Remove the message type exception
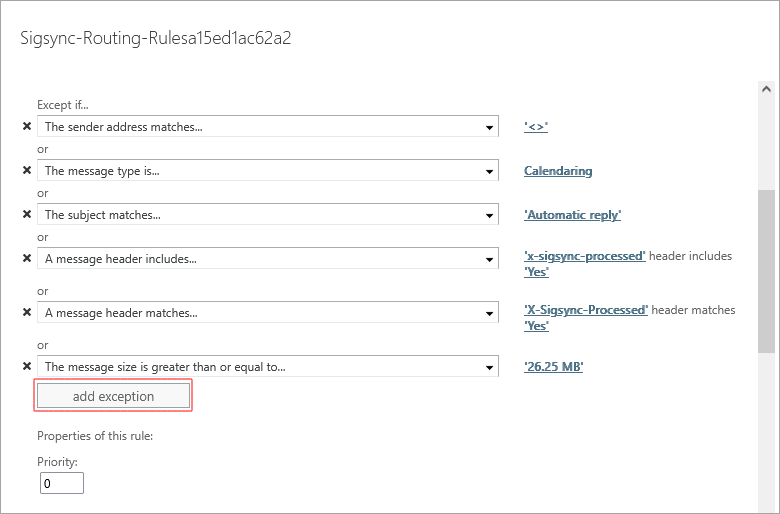This screenshot has width=780, height=514. 27,171
